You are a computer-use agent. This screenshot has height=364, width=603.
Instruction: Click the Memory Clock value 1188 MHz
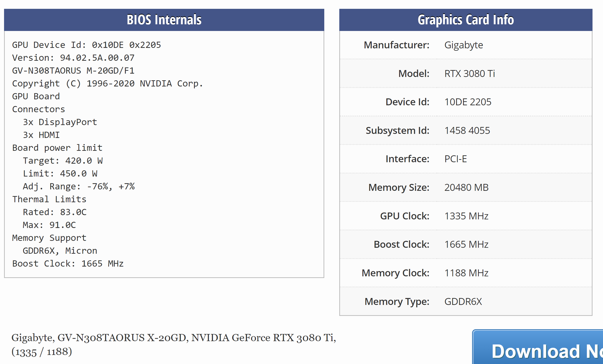click(x=466, y=273)
